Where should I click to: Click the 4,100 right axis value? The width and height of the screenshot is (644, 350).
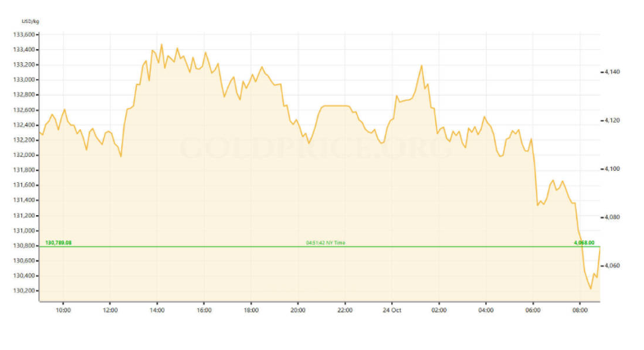coord(612,169)
